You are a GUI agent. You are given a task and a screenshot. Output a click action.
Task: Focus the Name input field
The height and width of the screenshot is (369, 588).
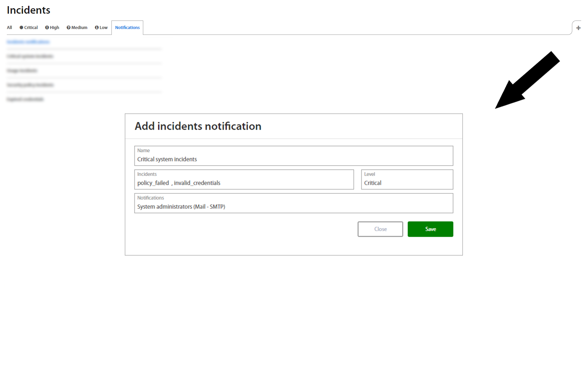point(293,159)
